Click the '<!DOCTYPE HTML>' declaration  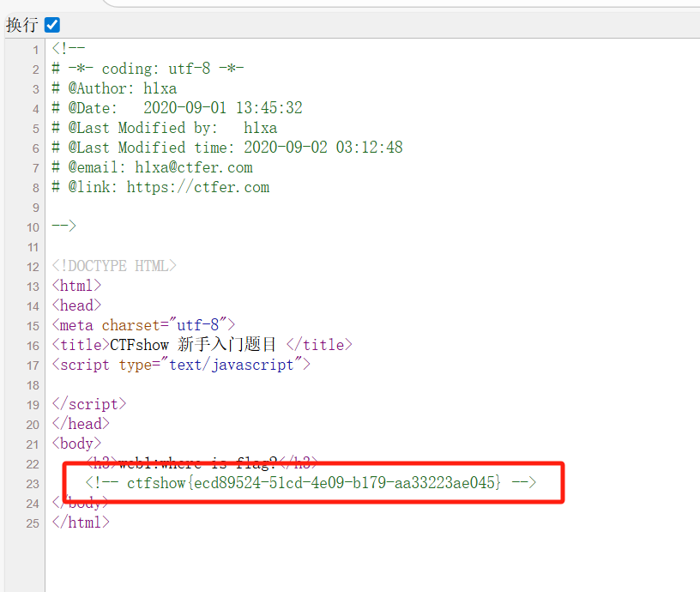(x=114, y=266)
